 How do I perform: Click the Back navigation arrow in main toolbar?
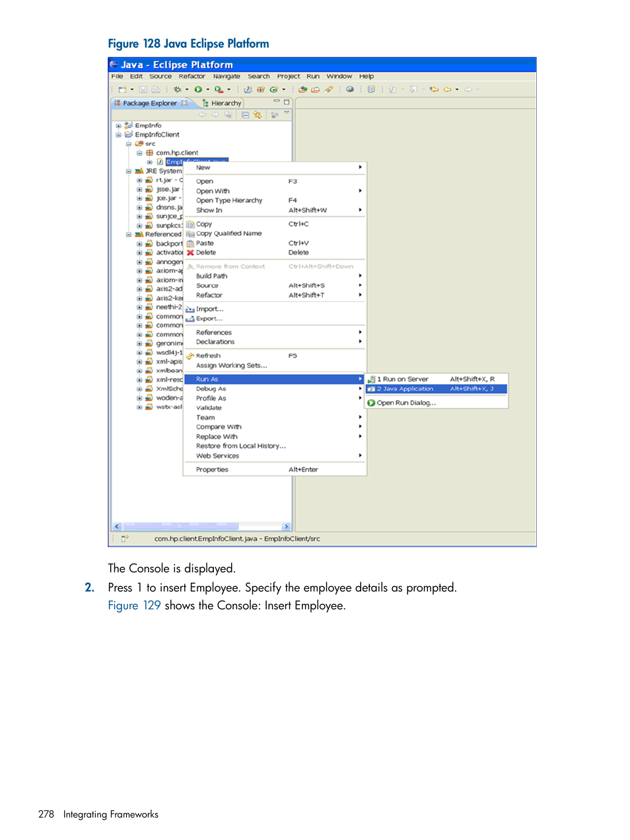coord(447,89)
